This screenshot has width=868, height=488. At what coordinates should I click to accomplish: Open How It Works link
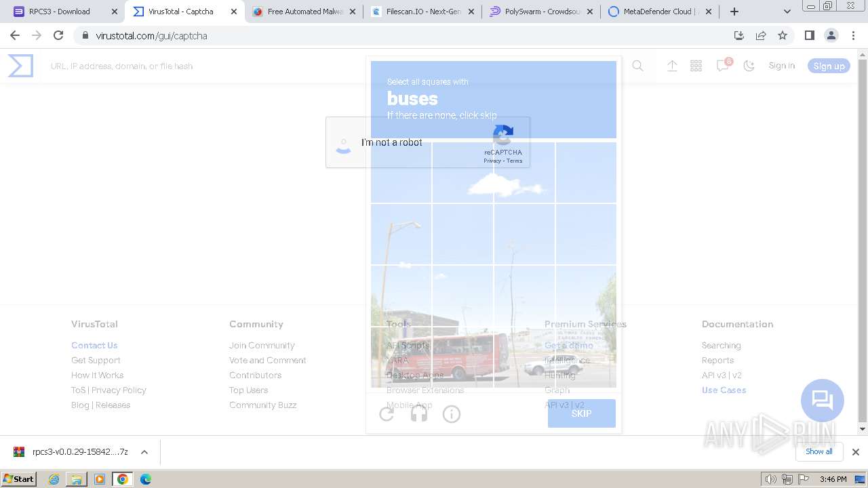[x=98, y=375]
